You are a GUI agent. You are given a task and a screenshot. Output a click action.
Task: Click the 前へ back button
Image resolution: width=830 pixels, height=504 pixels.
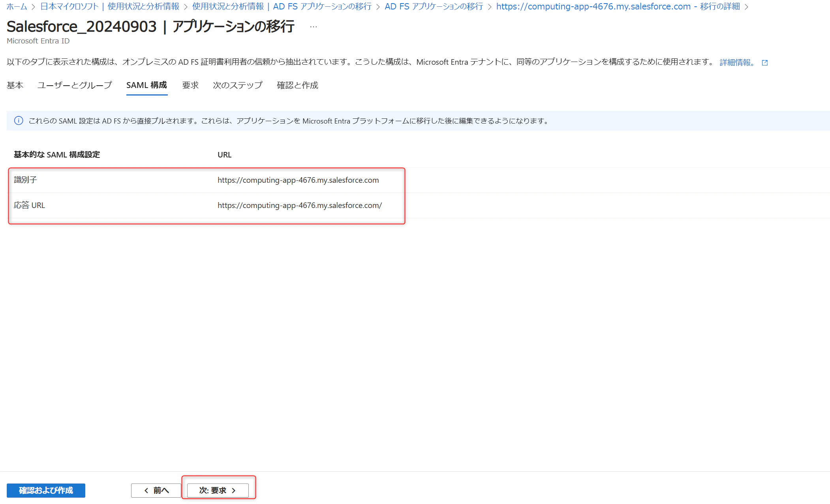[x=156, y=490]
